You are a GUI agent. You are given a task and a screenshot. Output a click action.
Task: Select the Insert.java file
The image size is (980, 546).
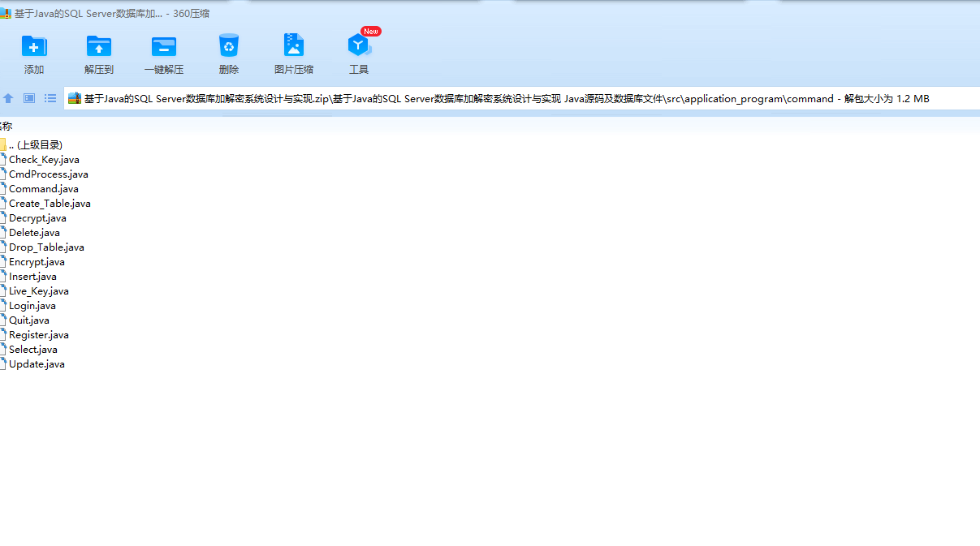coord(32,277)
